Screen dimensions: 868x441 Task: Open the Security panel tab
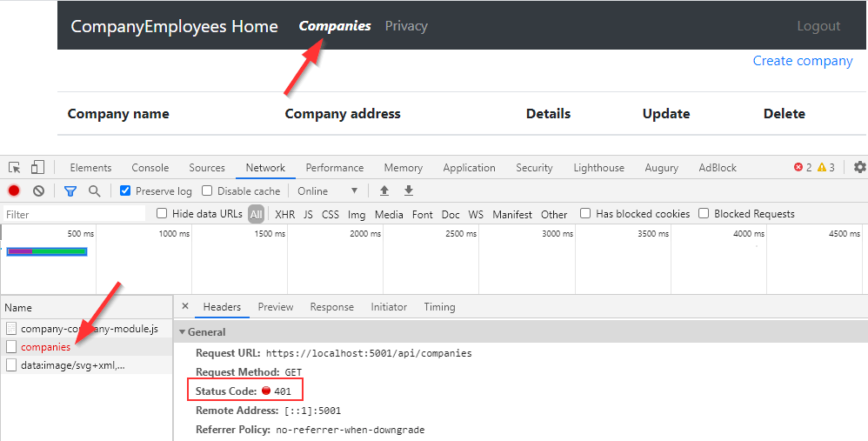534,168
